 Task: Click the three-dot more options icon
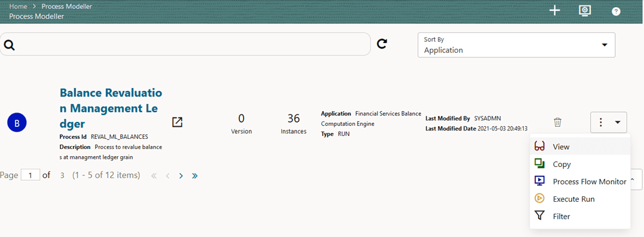click(601, 122)
